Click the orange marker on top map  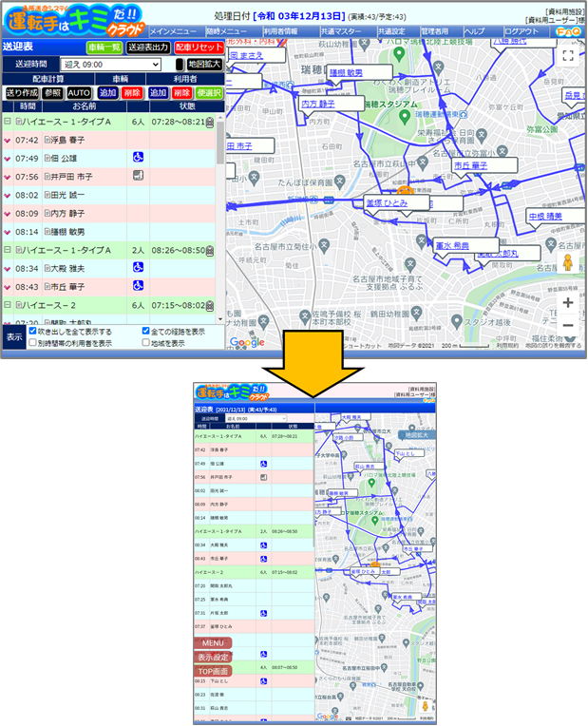tap(405, 190)
